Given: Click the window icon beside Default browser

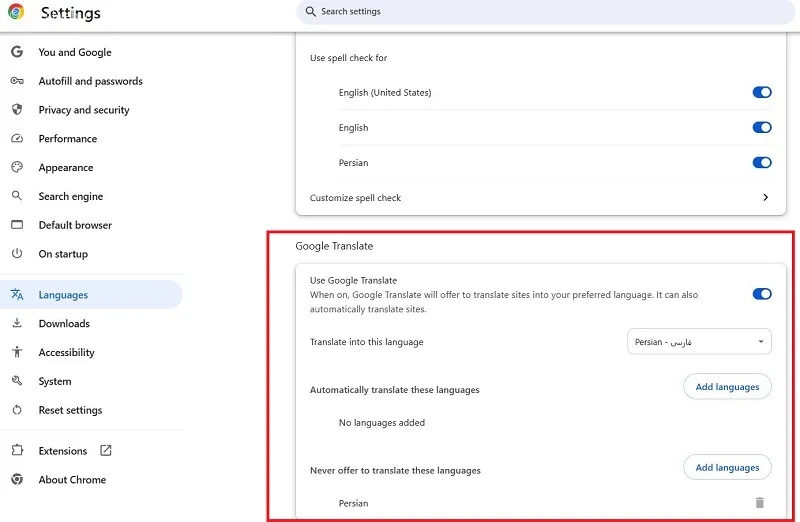Looking at the screenshot, I should [17, 225].
